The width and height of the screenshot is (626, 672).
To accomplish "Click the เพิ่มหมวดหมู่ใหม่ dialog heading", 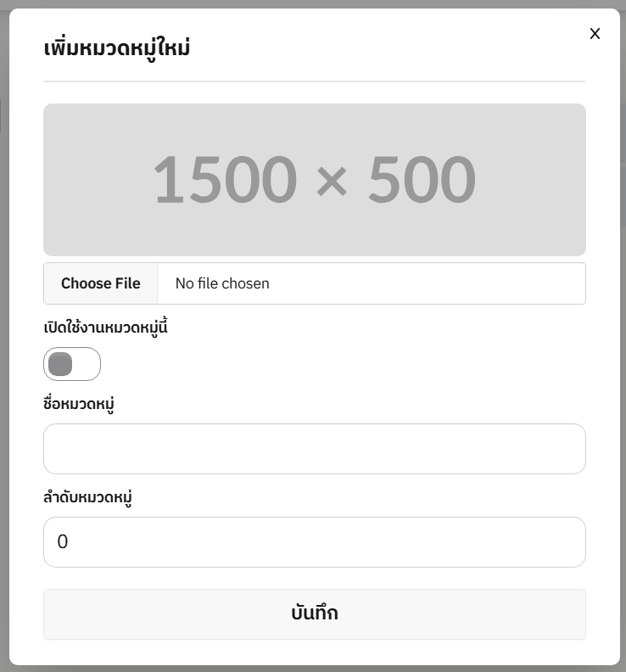I will coord(117,48).
